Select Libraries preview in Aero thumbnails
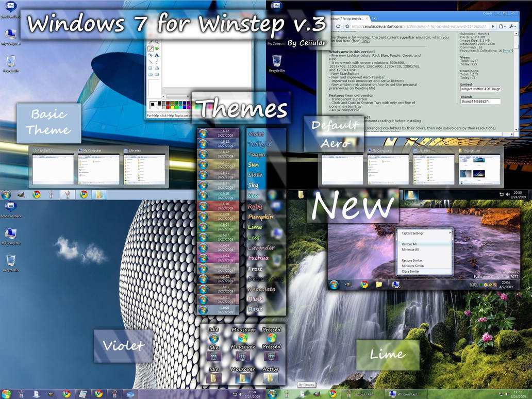The width and height of the screenshot is (532, 399). click(x=433, y=167)
